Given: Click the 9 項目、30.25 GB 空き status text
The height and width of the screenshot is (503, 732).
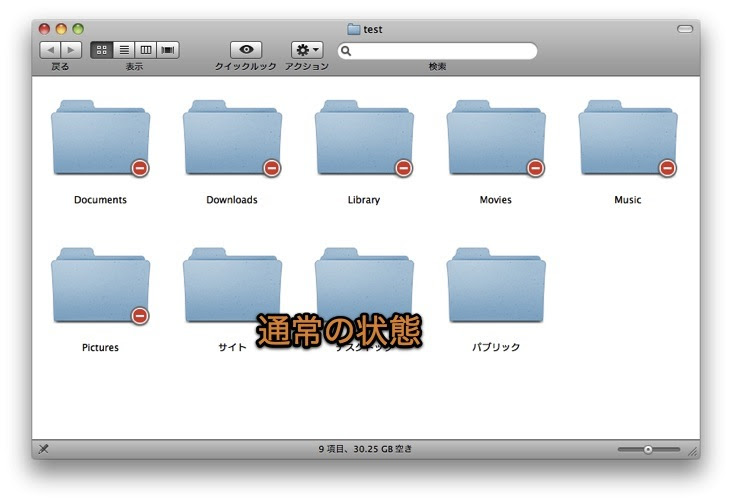Looking at the screenshot, I should [365, 449].
